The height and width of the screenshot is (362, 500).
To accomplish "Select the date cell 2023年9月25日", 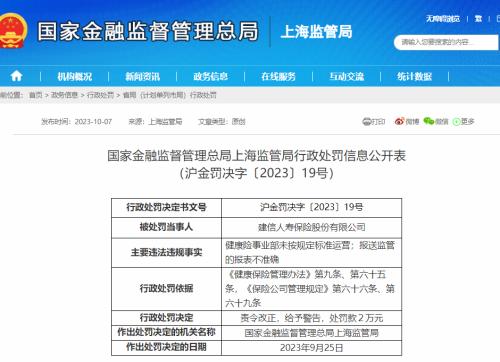I will [x=312, y=348].
